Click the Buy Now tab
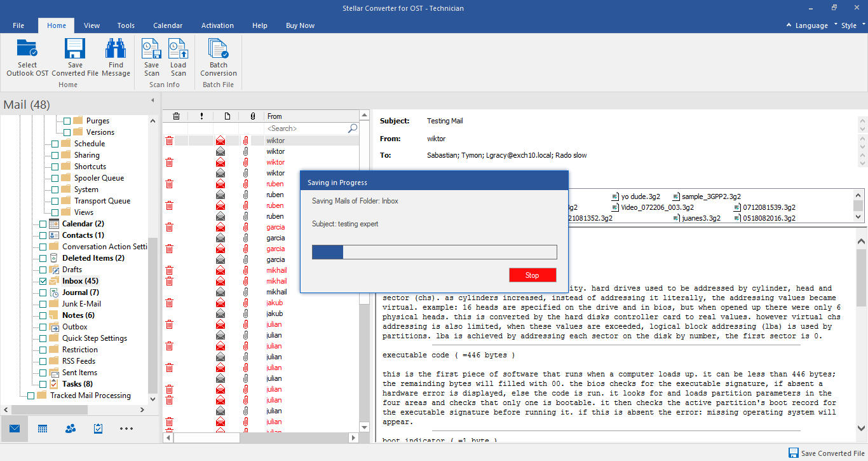Screen dimensions: 868x461 tap(300, 25)
